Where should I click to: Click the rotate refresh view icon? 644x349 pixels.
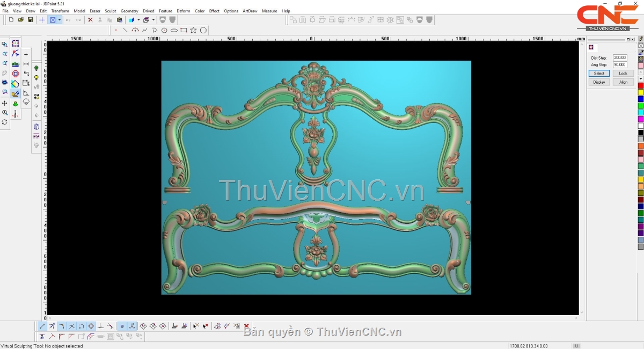(5, 122)
